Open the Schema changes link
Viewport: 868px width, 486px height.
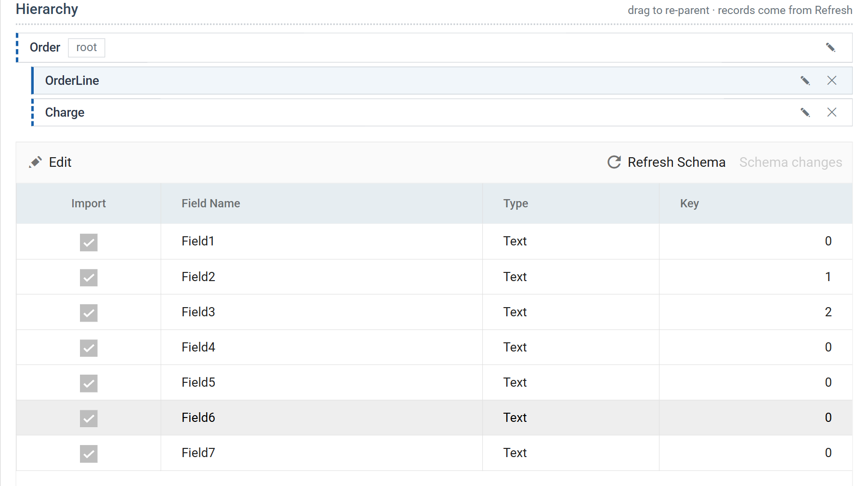[790, 162]
